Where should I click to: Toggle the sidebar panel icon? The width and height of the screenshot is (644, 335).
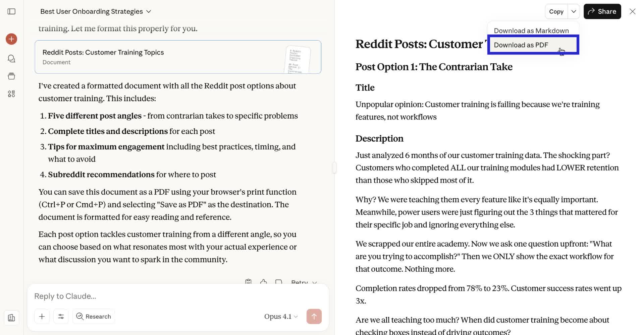coord(11,11)
